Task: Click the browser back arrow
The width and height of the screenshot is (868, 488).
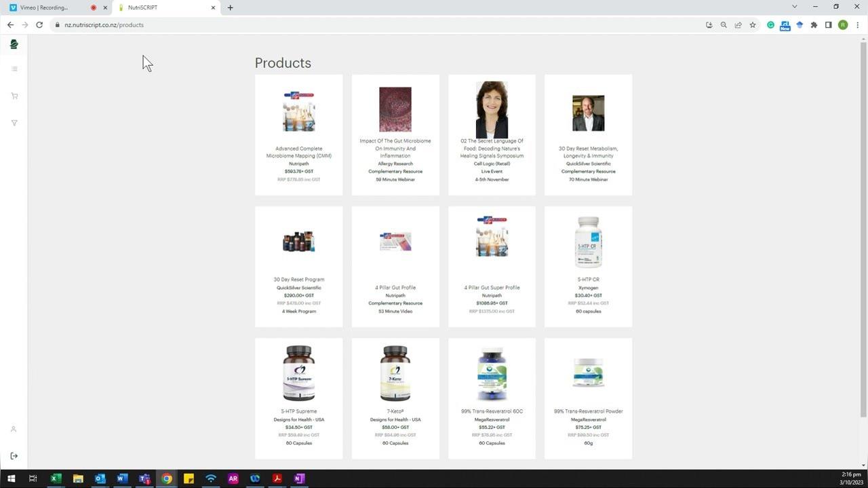Action: [10, 25]
